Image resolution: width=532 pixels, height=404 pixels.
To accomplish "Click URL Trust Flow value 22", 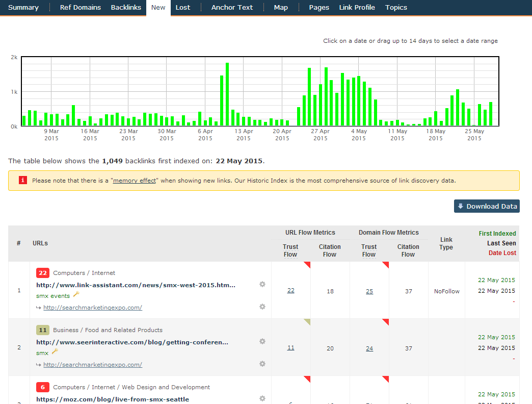I will (290, 291).
